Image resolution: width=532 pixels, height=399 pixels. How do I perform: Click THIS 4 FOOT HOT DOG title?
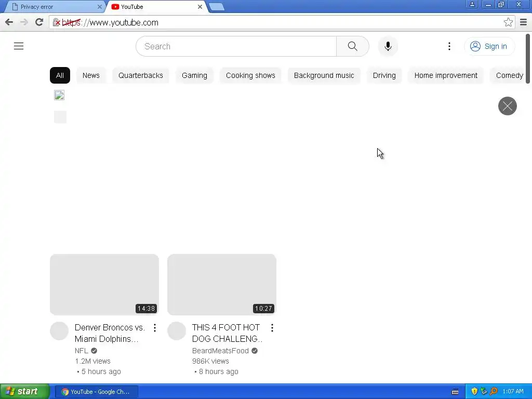[227, 333]
